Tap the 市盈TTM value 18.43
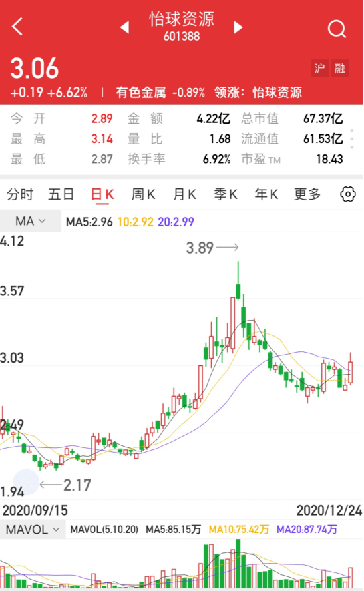 tap(329, 159)
